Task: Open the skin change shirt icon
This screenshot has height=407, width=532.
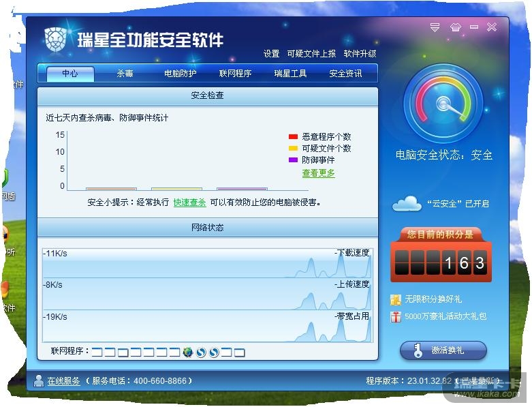Action: [455, 27]
